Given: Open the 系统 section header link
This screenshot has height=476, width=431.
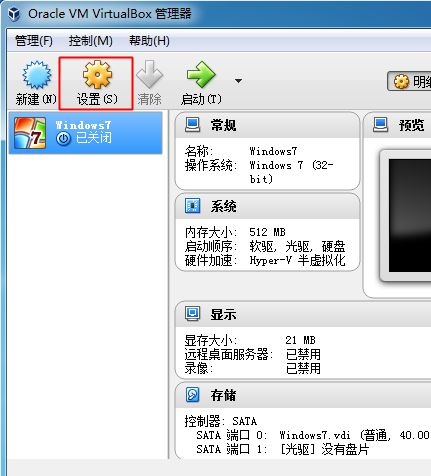Looking at the screenshot, I should click(x=223, y=206).
